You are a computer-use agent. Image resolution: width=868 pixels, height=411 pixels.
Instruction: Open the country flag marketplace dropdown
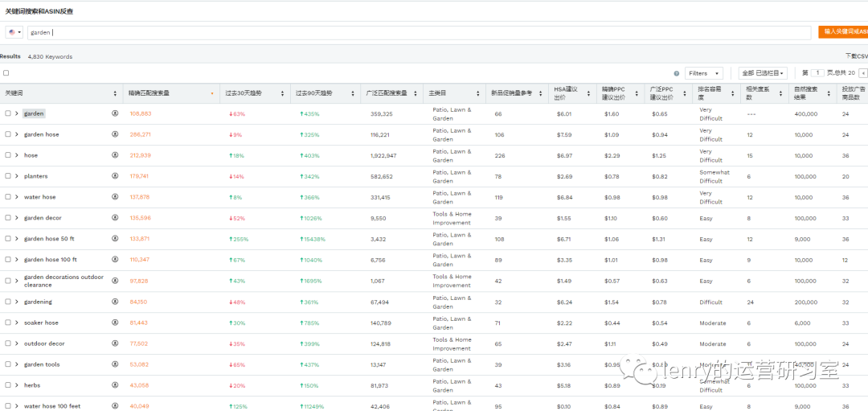tap(14, 32)
